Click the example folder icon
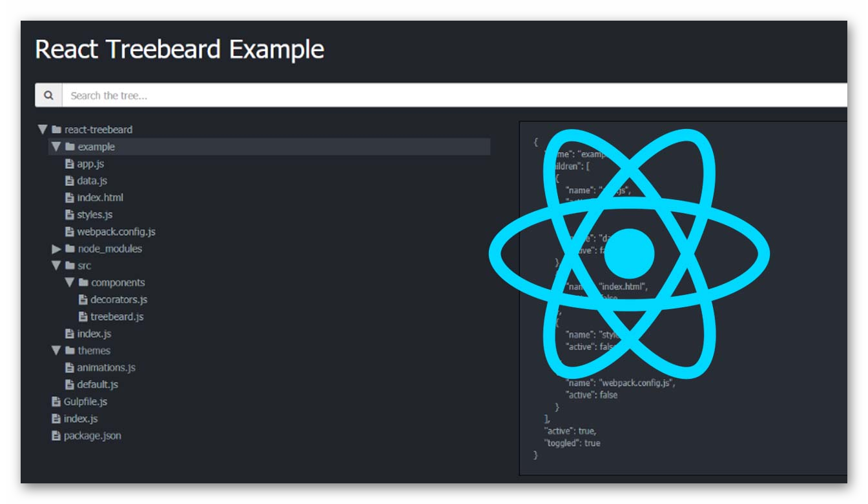The height and width of the screenshot is (504, 868). click(70, 146)
